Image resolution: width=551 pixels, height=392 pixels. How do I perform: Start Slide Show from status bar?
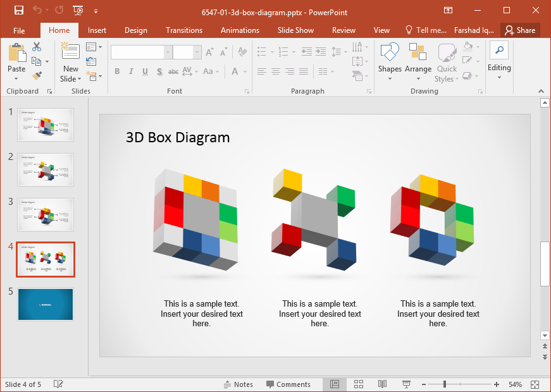click(406, 384)
